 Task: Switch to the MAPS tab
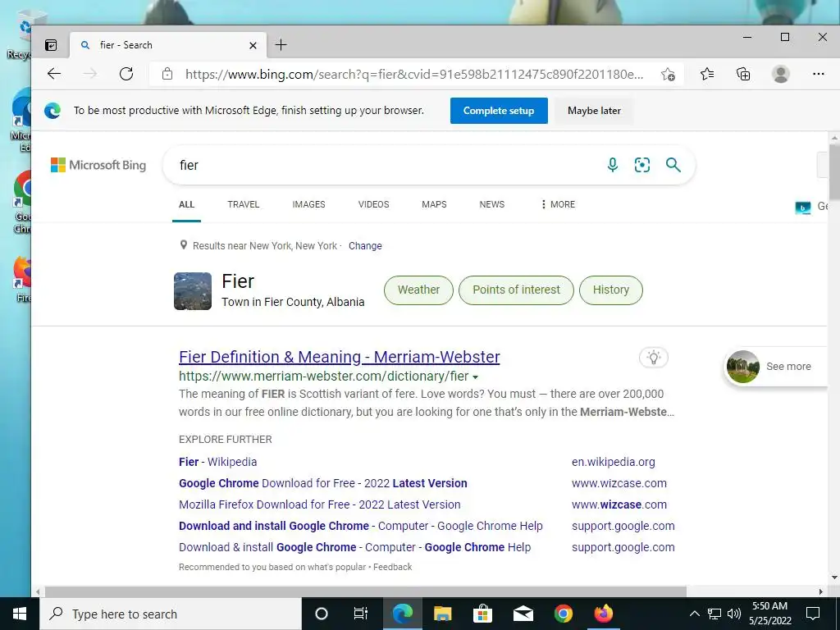click(x=434, y=204)
